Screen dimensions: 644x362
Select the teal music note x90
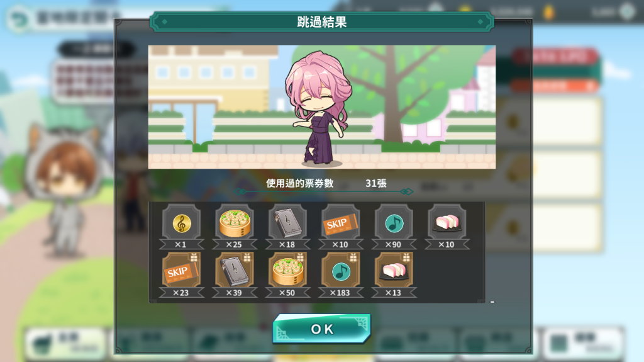point(394,227)
